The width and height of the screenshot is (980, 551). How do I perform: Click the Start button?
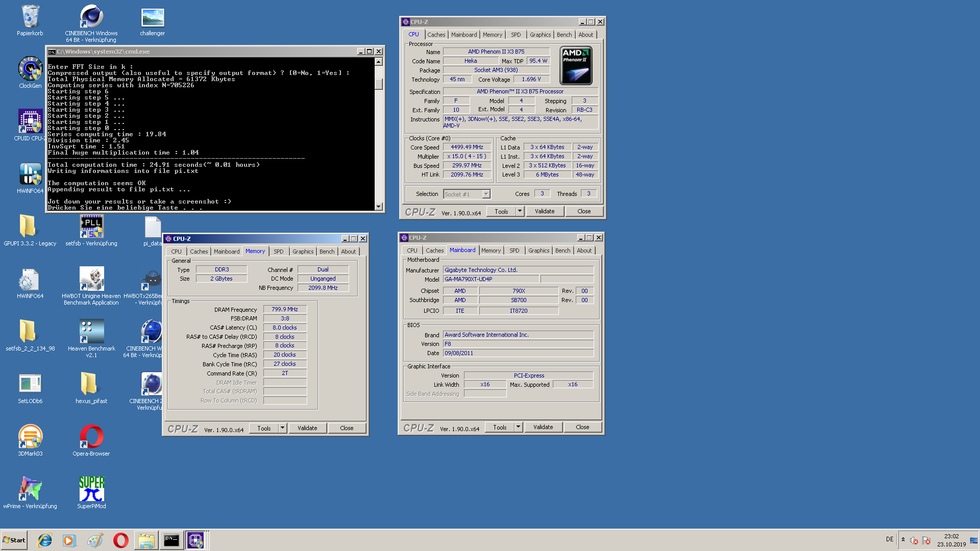click(14, 540)
